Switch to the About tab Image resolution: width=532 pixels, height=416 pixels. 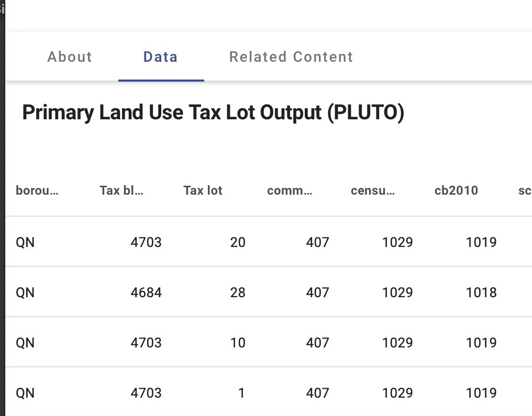coord(70,57)
